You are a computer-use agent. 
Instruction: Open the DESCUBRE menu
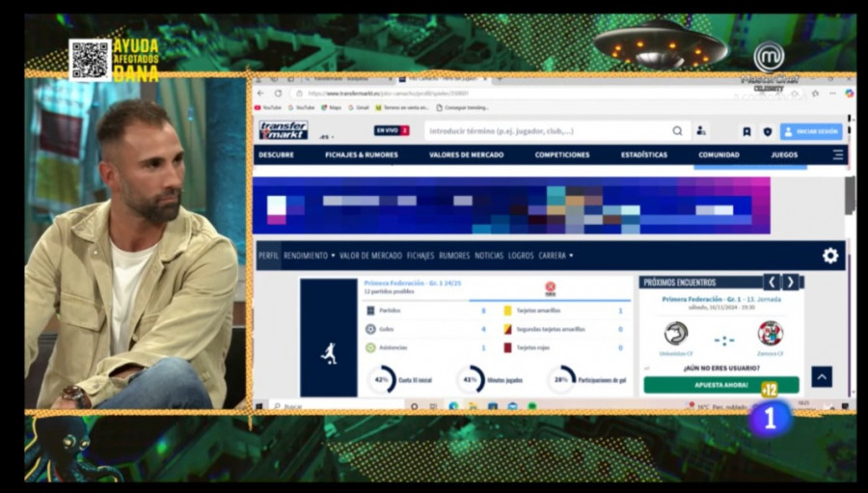[276, 155]
